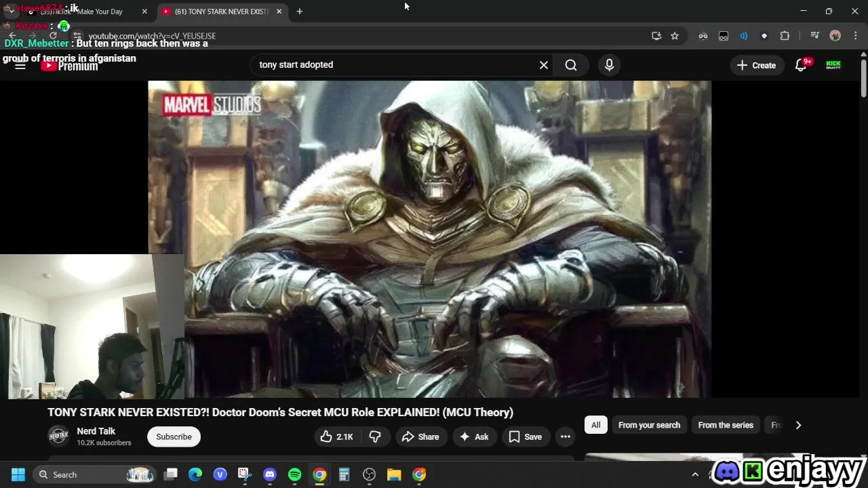
Task: Open Spotify from the taskbar
Action: click(x=294, y=474)
